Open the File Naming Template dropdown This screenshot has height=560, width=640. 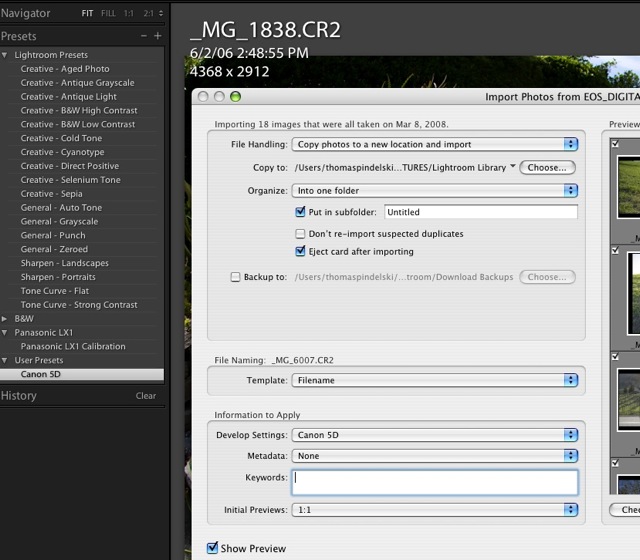[435, 380]
